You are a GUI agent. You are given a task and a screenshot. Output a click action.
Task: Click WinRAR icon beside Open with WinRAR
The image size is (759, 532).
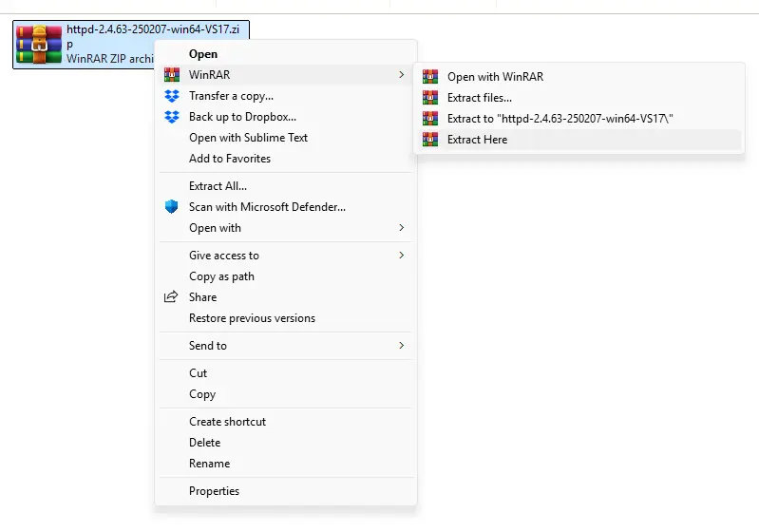coord(430,77)
